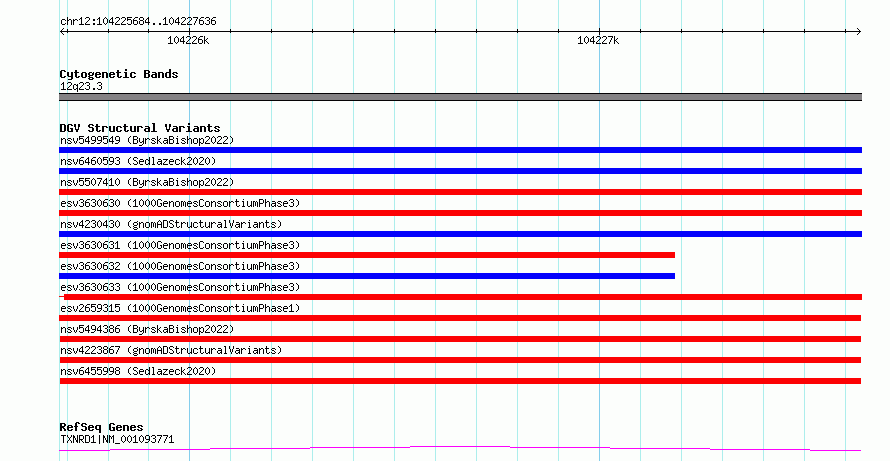Click the esv3630633 variant label
Viewport: 890px width, 461px height.
point(180,287)
